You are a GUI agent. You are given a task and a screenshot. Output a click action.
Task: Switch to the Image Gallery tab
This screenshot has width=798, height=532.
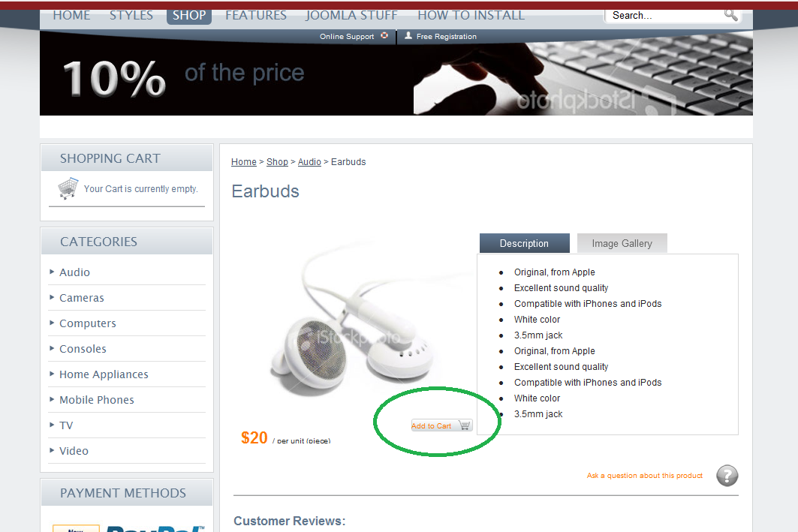click(622, 243)
